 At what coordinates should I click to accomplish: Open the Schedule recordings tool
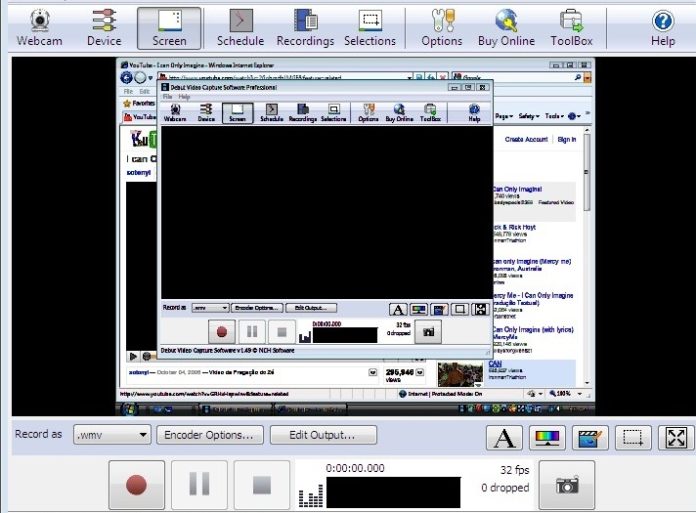coord(240,28)
